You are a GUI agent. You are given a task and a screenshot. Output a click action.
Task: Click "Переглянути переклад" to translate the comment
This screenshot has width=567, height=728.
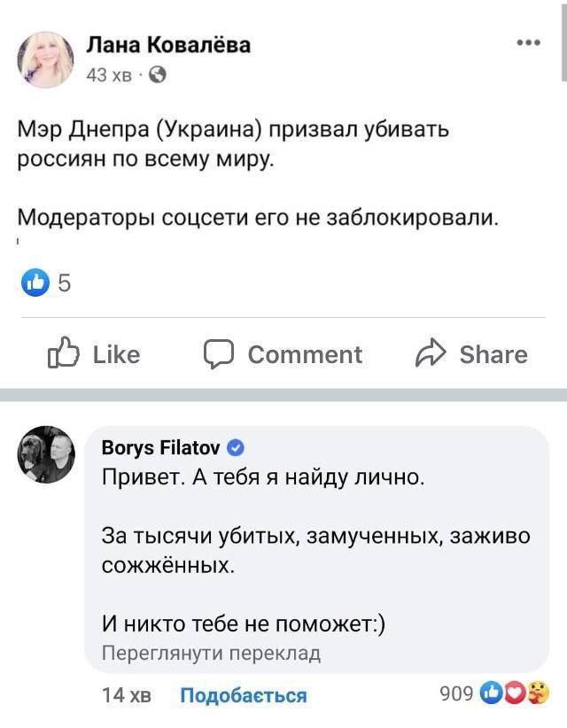tap(211, 654)
